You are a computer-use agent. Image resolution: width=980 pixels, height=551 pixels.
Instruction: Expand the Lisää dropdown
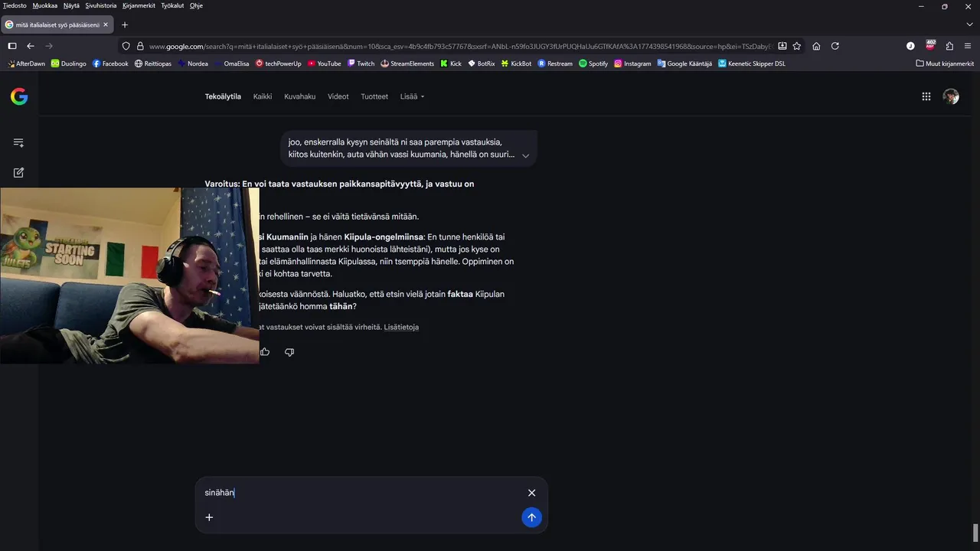(412, 96)
